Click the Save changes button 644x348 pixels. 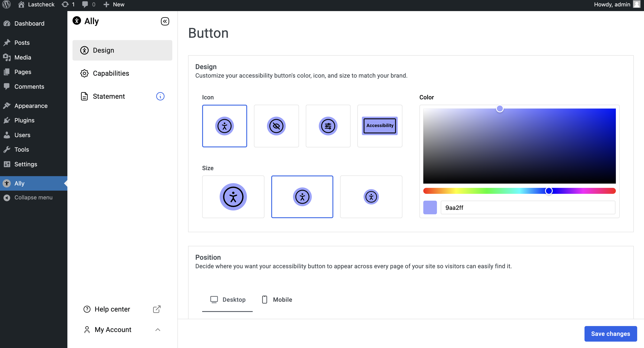click(x=610, y=333)
